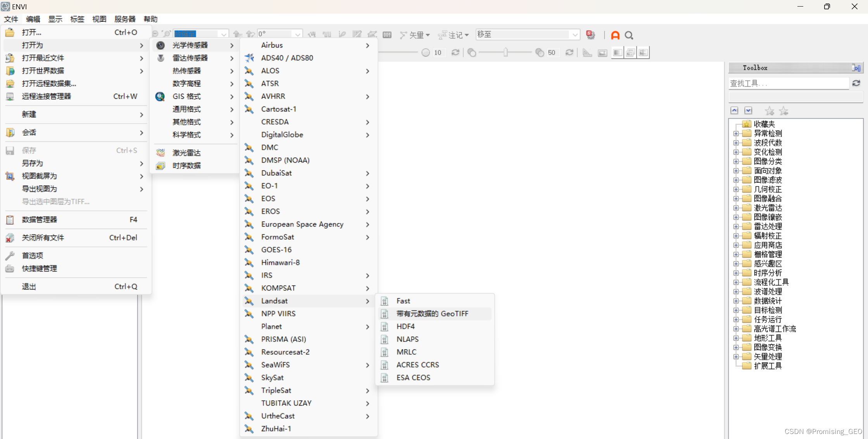This screenshot has height=439, width=868.
Task: Click the 查找工具 search field
Action: (x=788, y=83)
